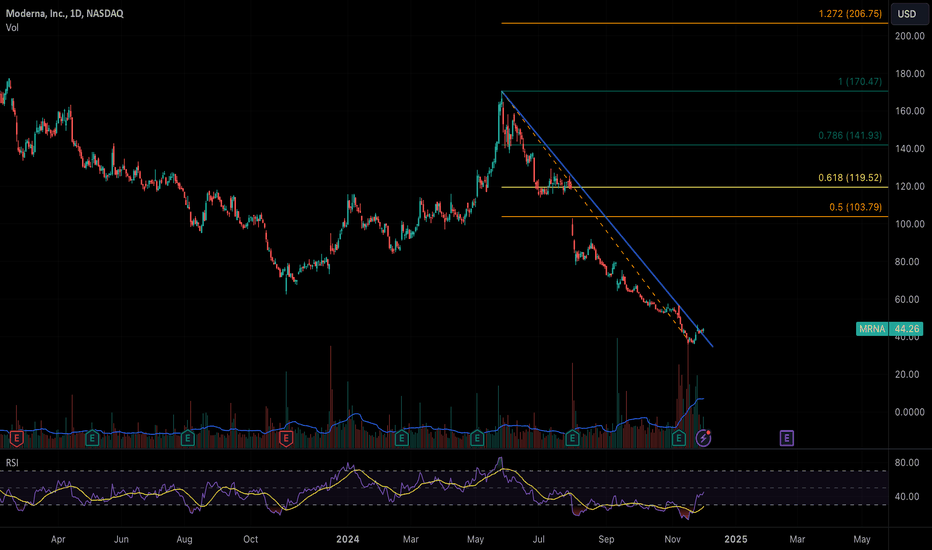
Task: Click the red earnings marker before April 2023
Action: [x=16, y=439]
